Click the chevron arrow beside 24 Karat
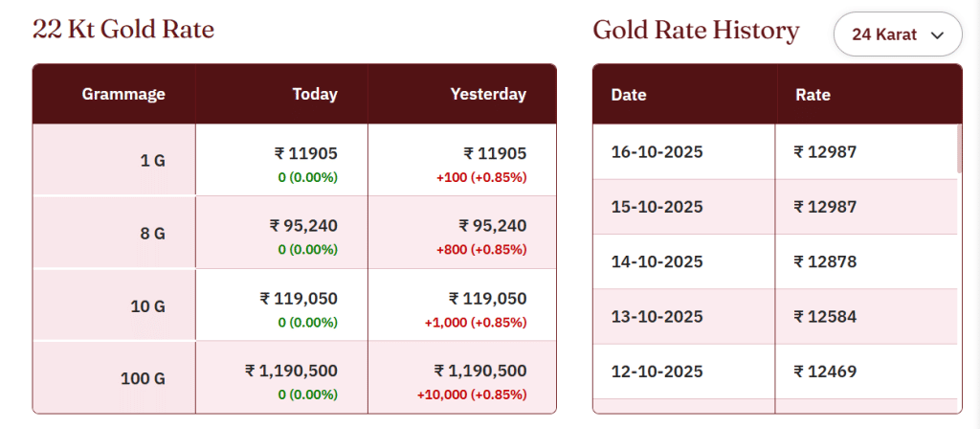This screenshot has height=429, width=980. point(938,35)
